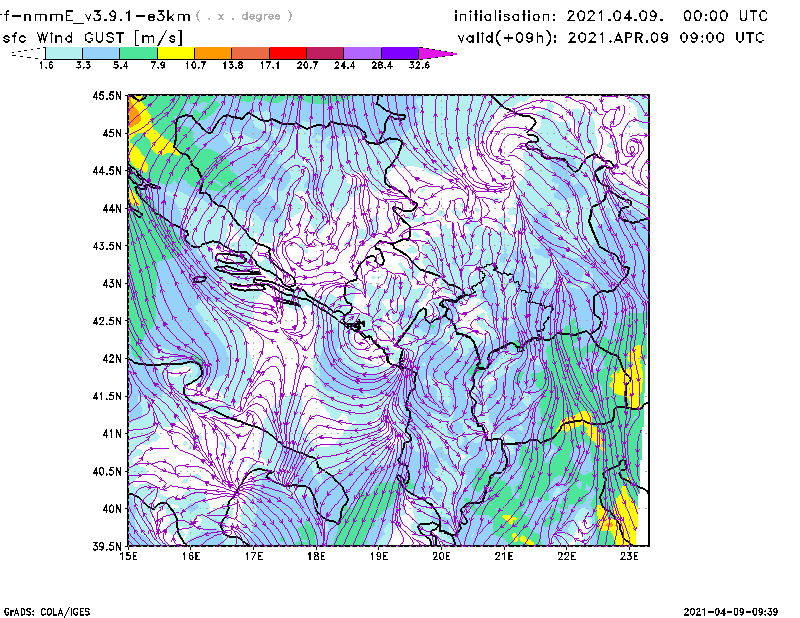Click the '17.1' legend value

point(270,65)
